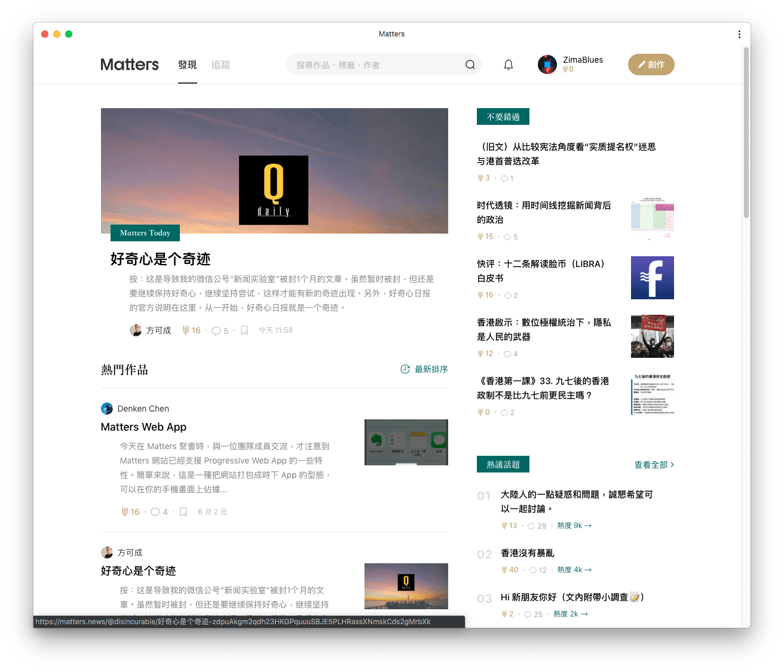Click 熱度 9k arrow link
Viewport: 784px width, 672px height.
574,526
